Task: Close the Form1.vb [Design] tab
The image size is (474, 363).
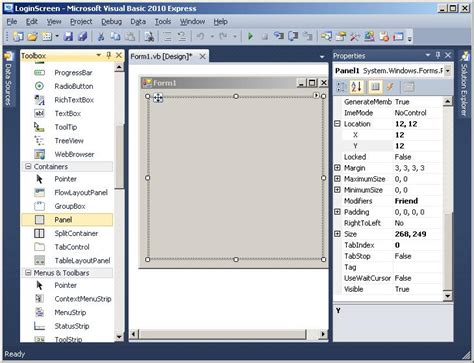Action: pyautogui.click(x=202, y=57)
